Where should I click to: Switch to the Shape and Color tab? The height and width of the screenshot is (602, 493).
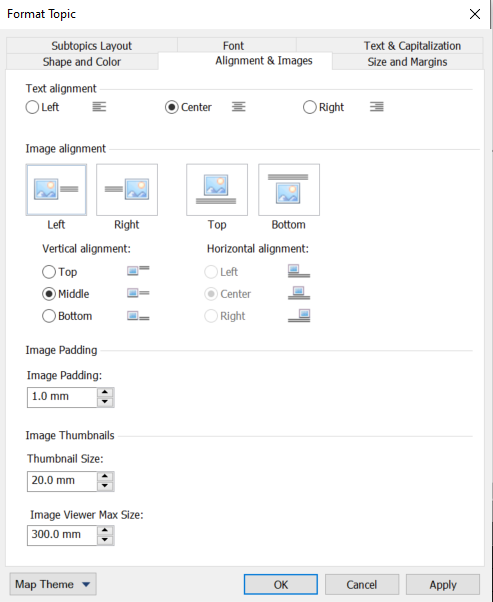(82, 62)
